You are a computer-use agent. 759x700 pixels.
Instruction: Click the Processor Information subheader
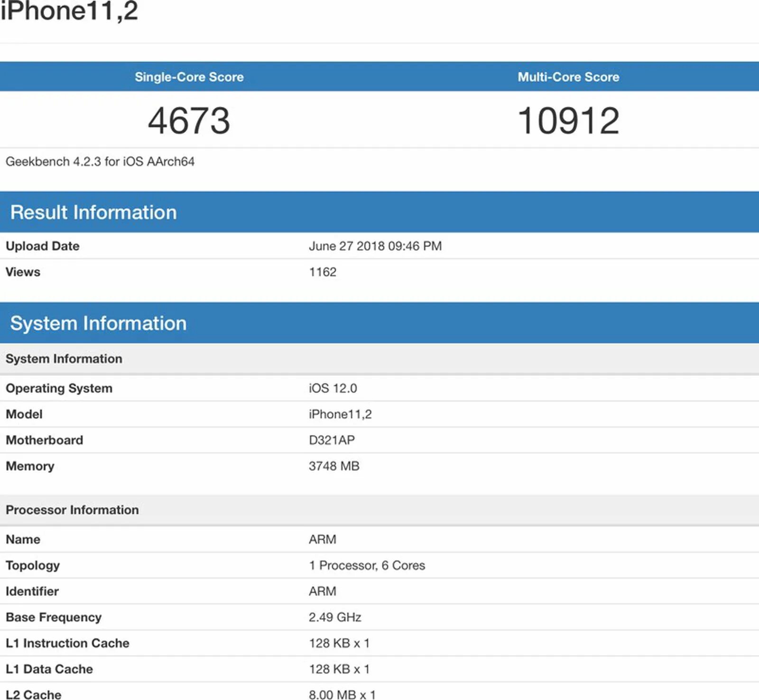tap(72, 510)
